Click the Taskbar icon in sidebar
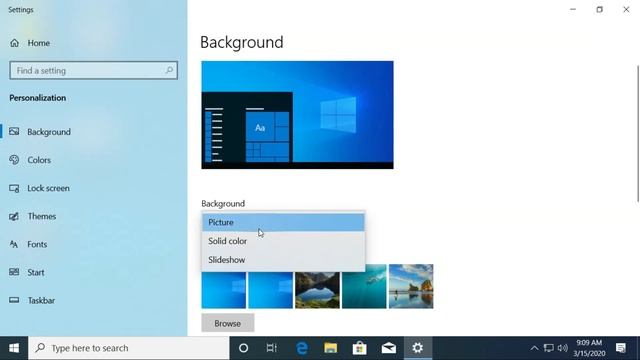Screen dimensions: 640x360 point(14,300)
